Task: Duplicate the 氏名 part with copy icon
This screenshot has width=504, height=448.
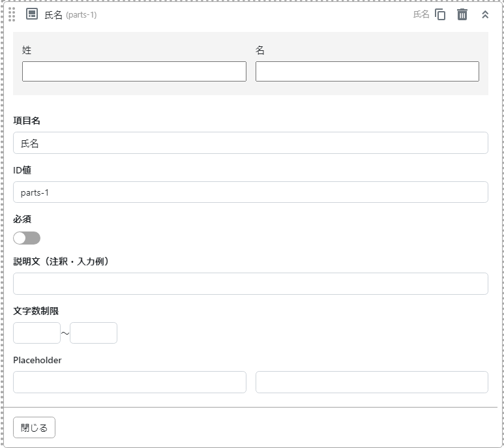Action: [441, 14]
